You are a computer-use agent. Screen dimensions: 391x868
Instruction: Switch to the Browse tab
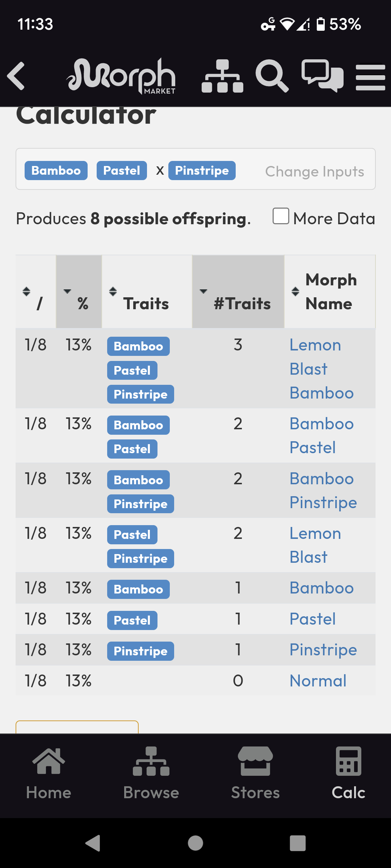click(x=151, y=773)
